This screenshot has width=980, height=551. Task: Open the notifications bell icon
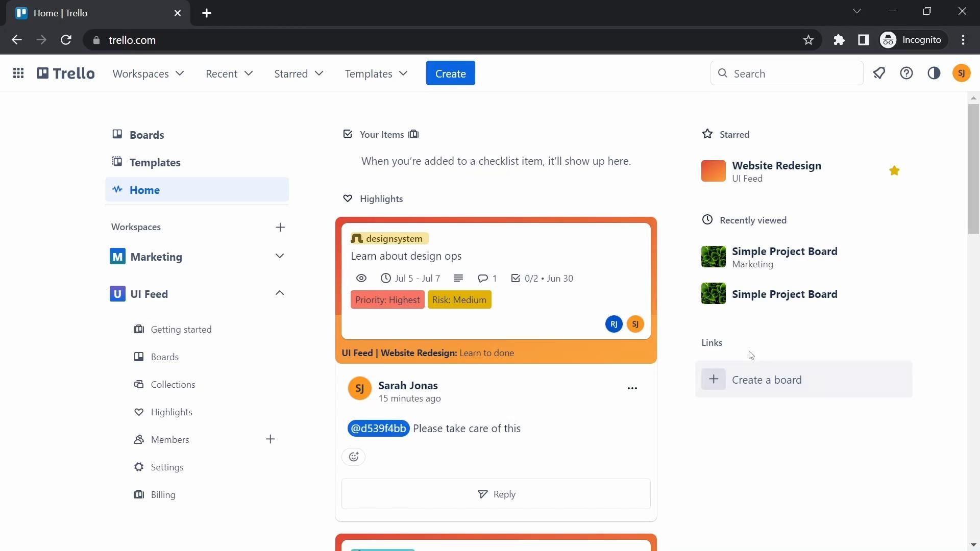click(879, 73)
